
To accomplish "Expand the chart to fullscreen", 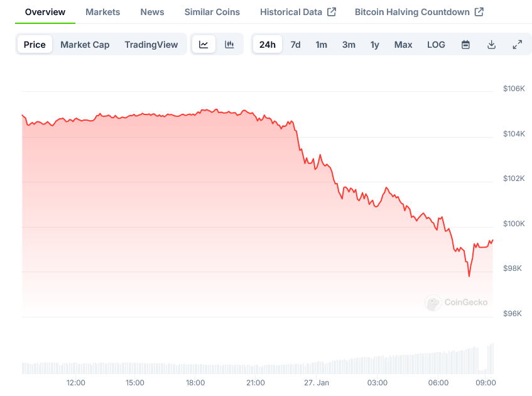I will click(517, 45).
